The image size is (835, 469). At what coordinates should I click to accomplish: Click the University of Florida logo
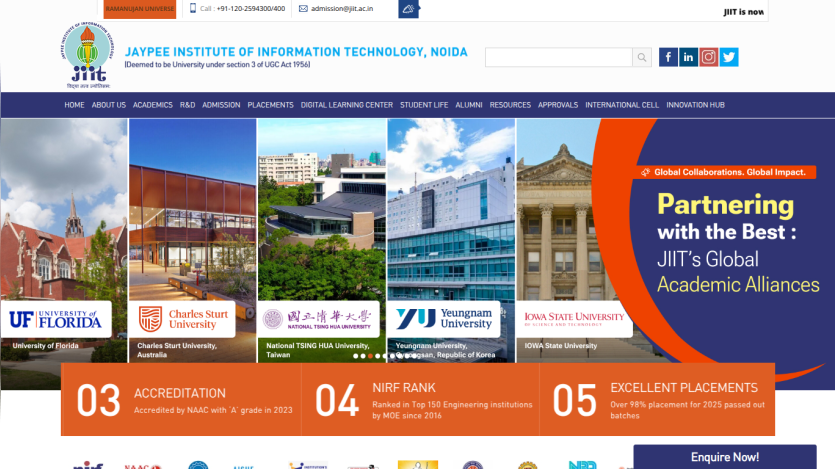coord(56,319)
